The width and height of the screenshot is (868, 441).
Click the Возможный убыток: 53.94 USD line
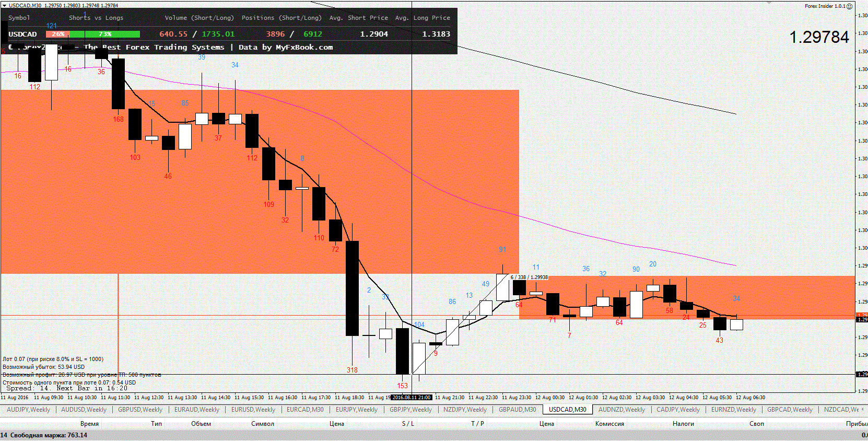43,367
